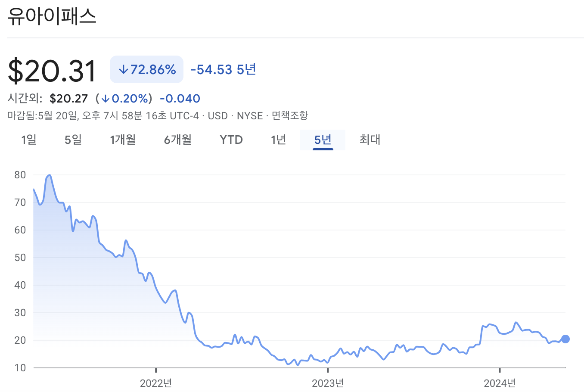Click the 2022년 label on the chart axis
The width and height of the screenshot is (584, 392).
(156, 382)
